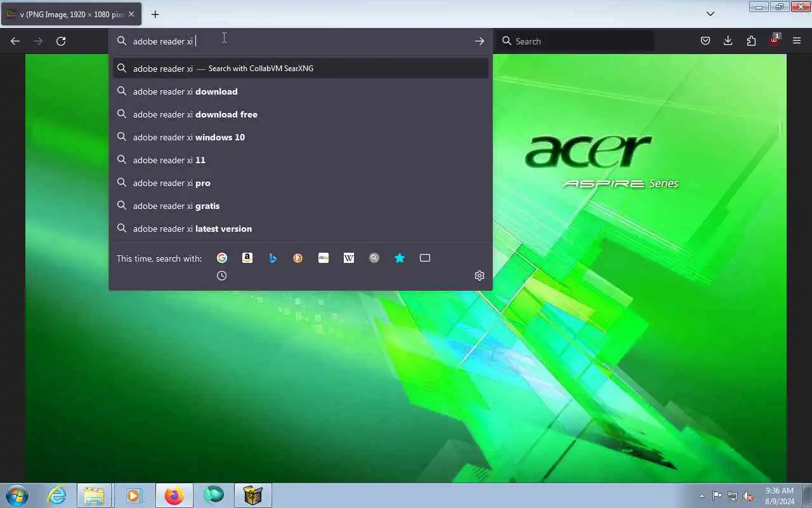
Task: Click the separate Search box
Action: (x=576, y=41)
